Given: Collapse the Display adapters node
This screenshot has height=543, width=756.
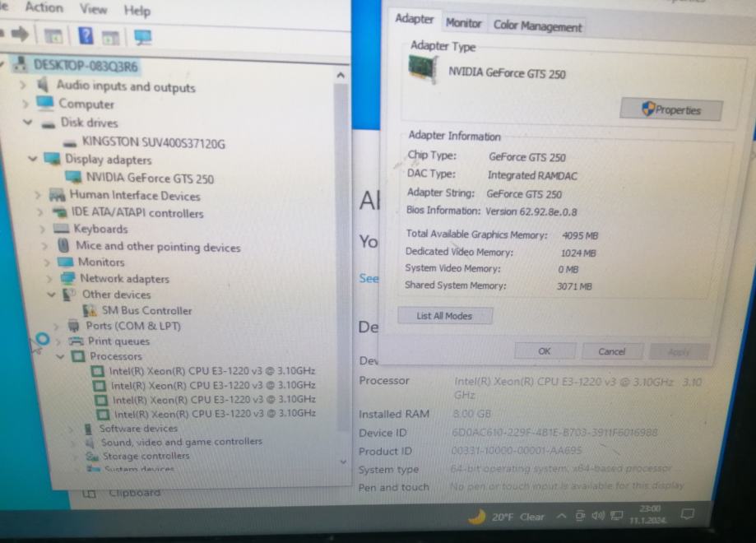Looking at the screenshot, I should tap(32, 158).
